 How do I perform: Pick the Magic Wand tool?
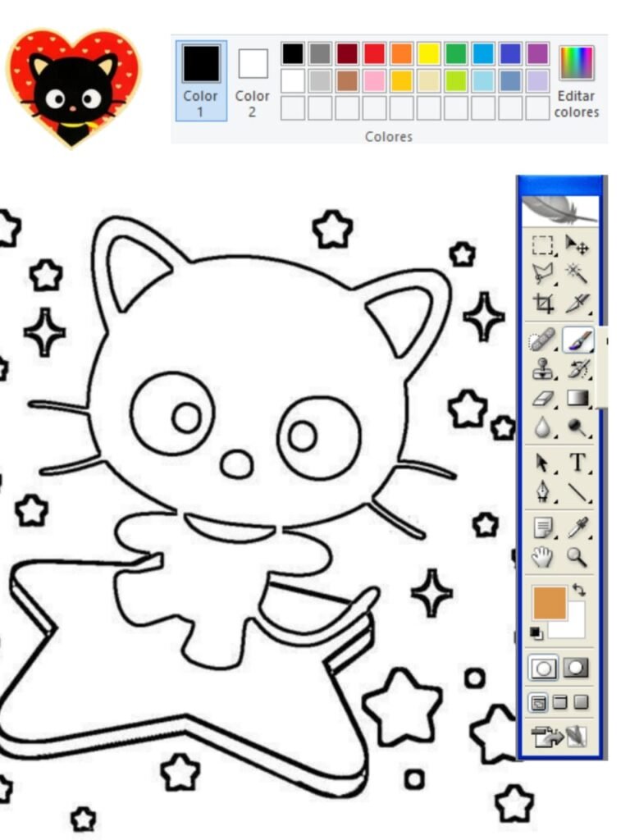pyautogui.click(x=577, y=272)
